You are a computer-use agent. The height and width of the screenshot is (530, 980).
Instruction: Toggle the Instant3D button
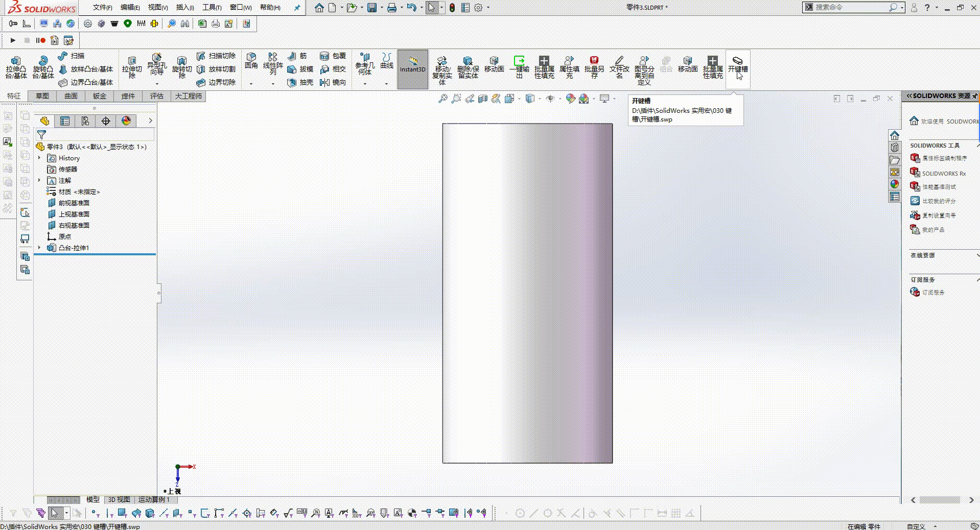[x=413, y=69]
